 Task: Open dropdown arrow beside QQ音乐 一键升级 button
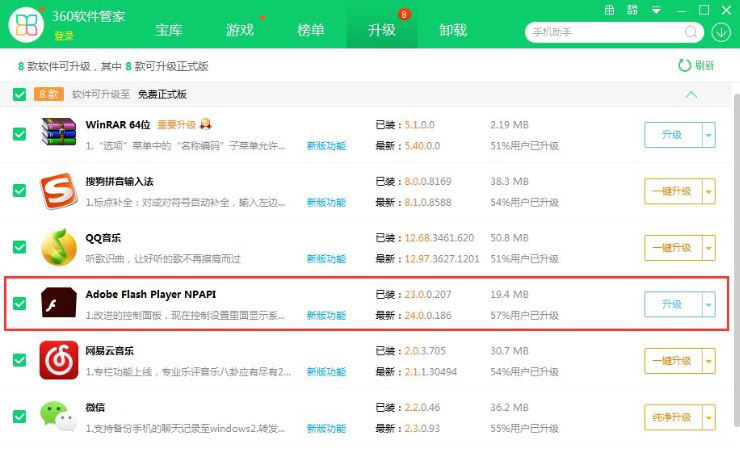(709, 248)
